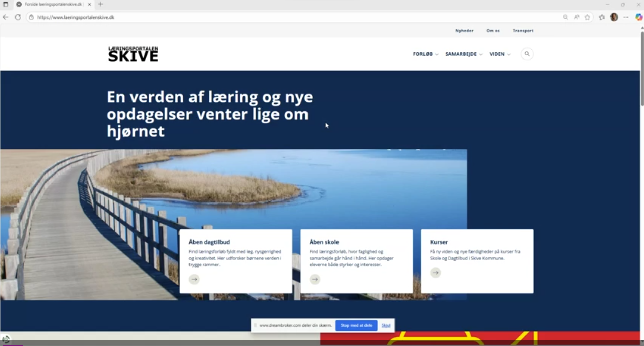The image size is (644, 346).
Task: Open a new browser tab with plus
Action: pyautogui.click(x=101, y=4)
